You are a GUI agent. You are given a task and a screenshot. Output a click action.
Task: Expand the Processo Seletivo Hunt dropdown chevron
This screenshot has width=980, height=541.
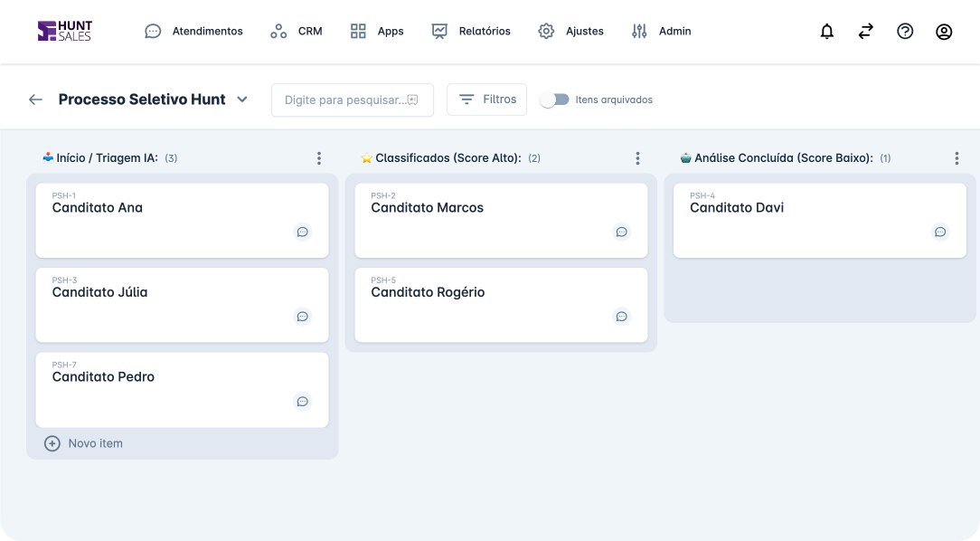pos(241,100)
